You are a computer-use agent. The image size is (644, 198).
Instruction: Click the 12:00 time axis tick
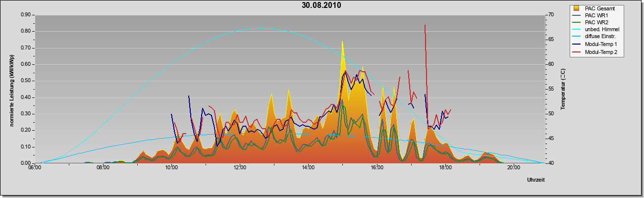240,167
